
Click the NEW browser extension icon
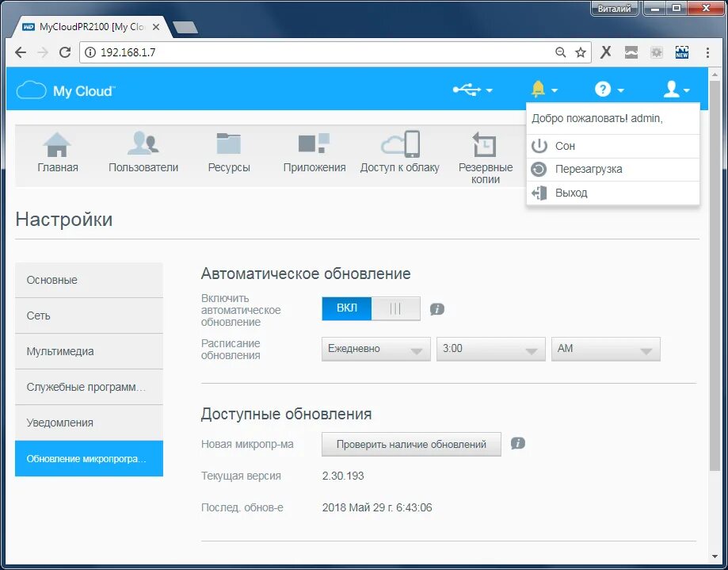681,52
